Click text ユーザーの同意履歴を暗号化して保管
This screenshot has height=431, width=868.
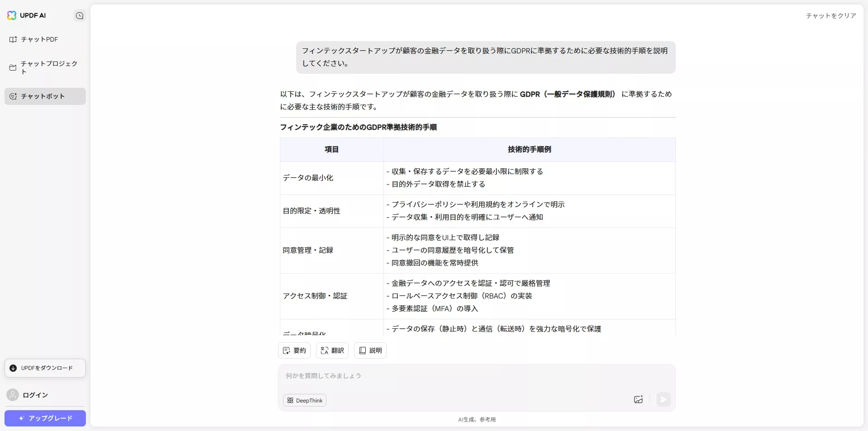click(453, 251)
